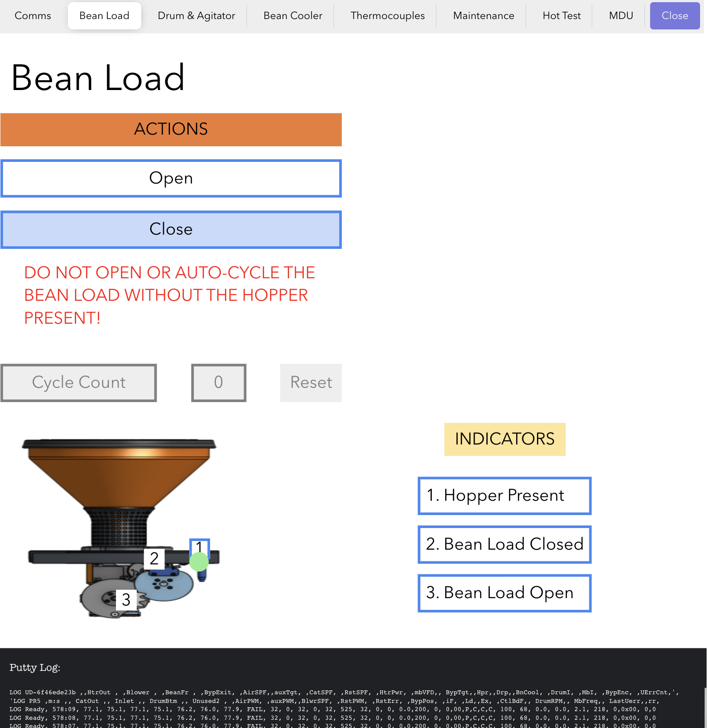Click the red hopper warning text
The width and height of the screenshot is (707, 728).
(x=169, y=295)
